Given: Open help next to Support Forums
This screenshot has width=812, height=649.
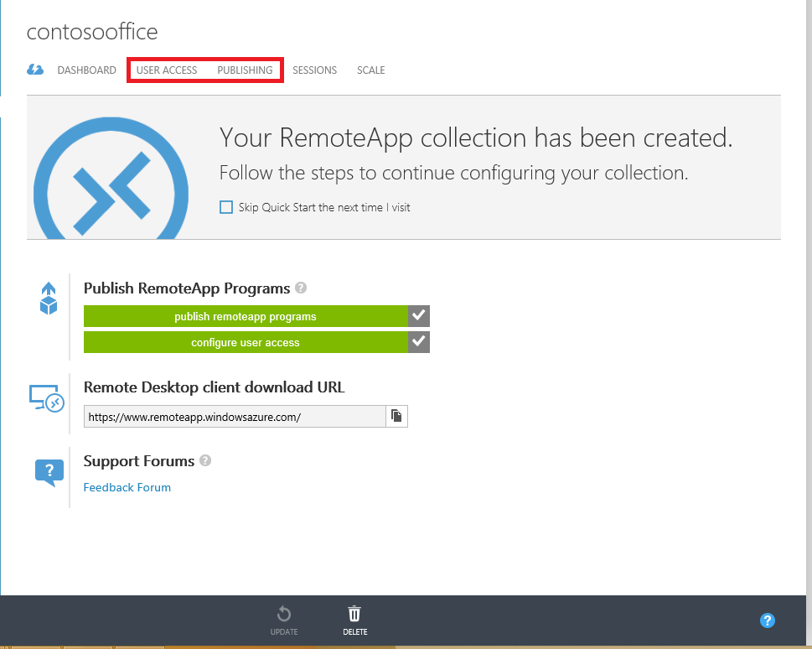Looking at the screenshot, I should tap(205, 460).
